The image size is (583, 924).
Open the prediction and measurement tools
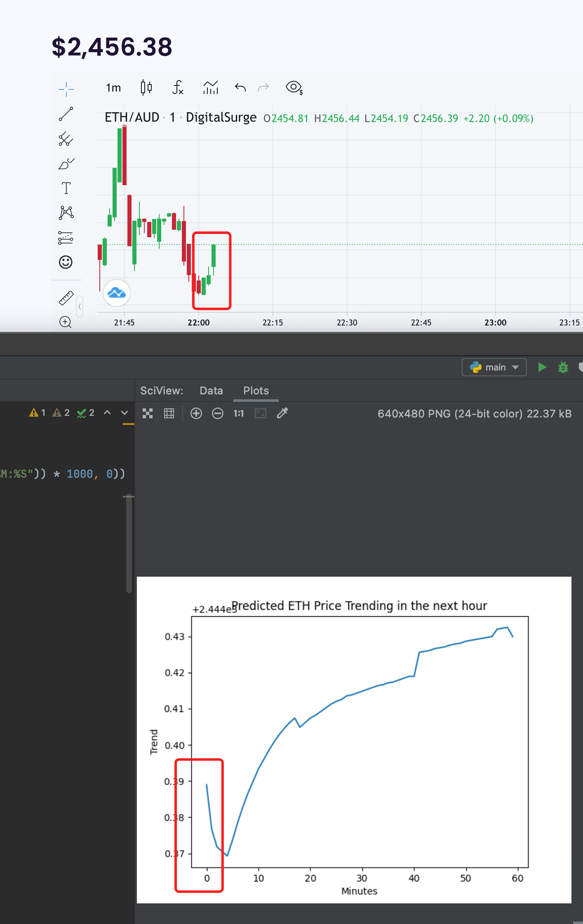66,238
